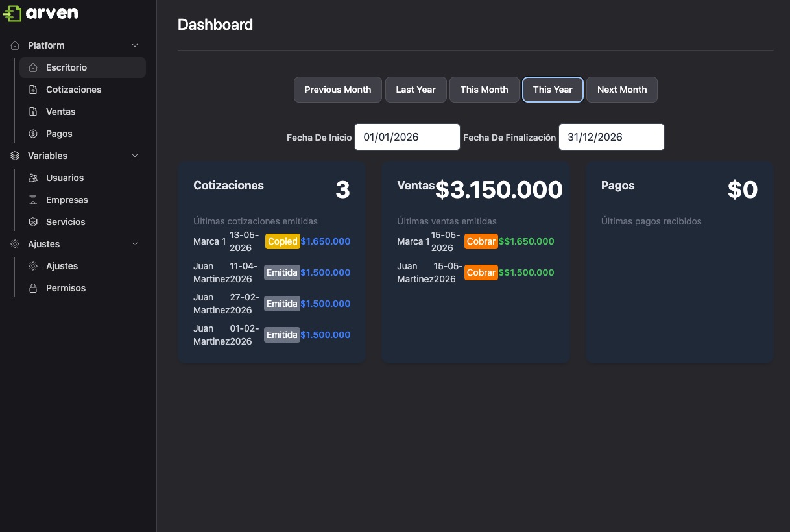This screenshot has height=532, width=790.
Task: Select the This Year filter
Action: point(553,90)
